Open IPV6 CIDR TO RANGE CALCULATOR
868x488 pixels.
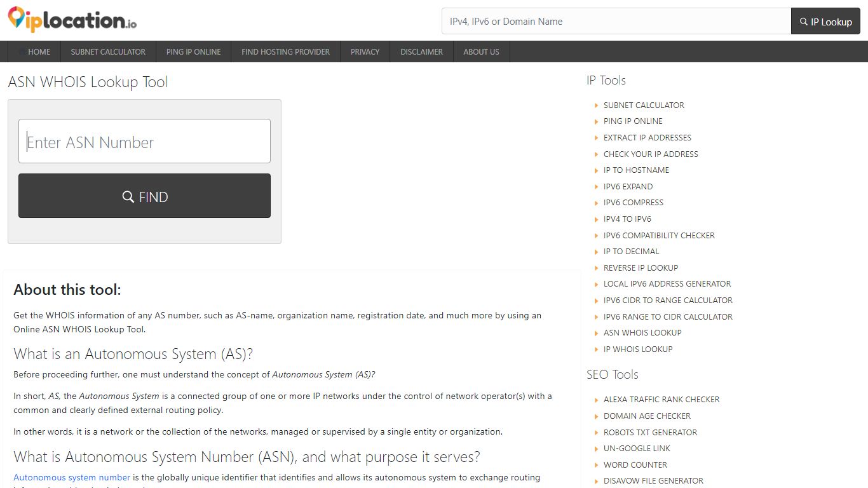tap(668, 301)
